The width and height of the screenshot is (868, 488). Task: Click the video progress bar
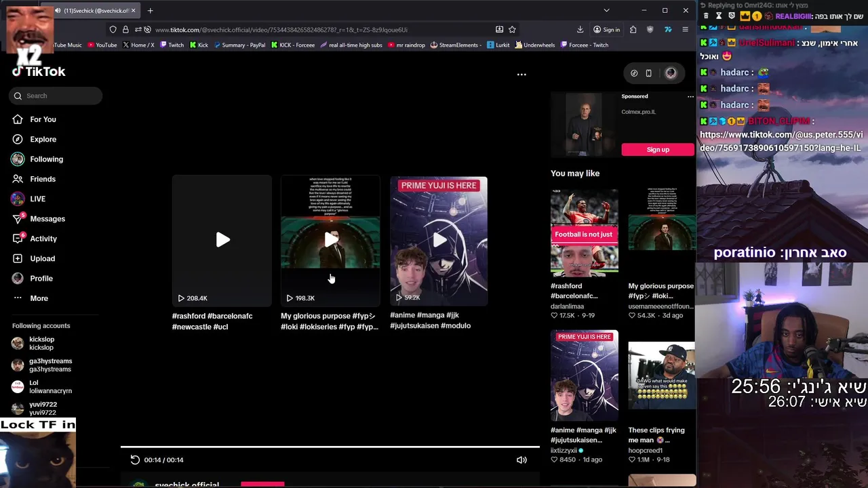coord(330,447)
